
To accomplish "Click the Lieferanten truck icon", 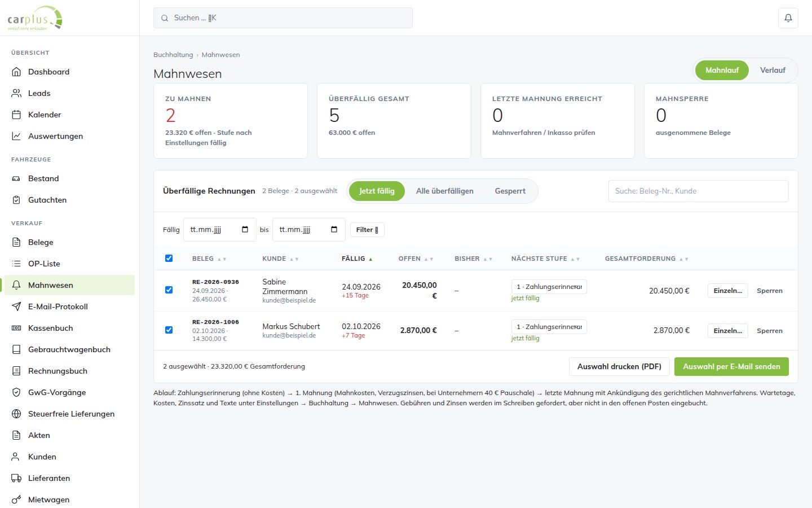I will coord(16,478).
